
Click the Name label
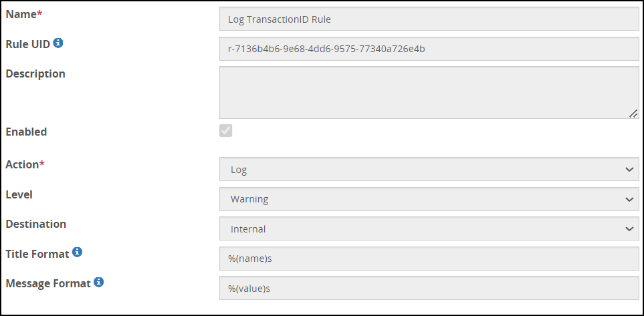[21, 15]
